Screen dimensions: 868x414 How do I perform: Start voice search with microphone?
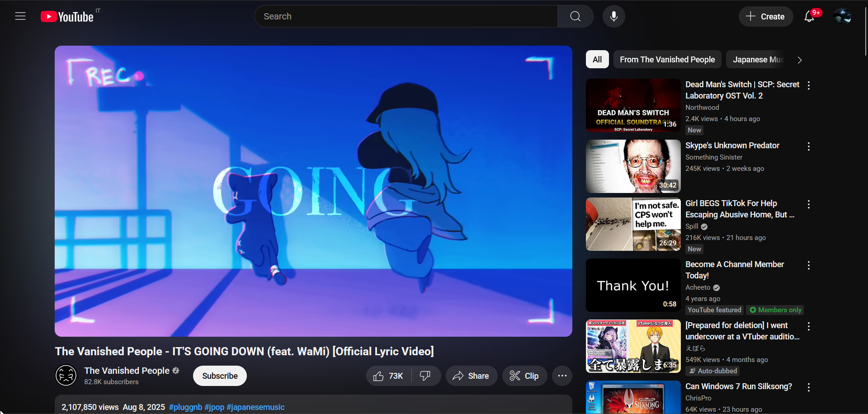tap(613, 16)
